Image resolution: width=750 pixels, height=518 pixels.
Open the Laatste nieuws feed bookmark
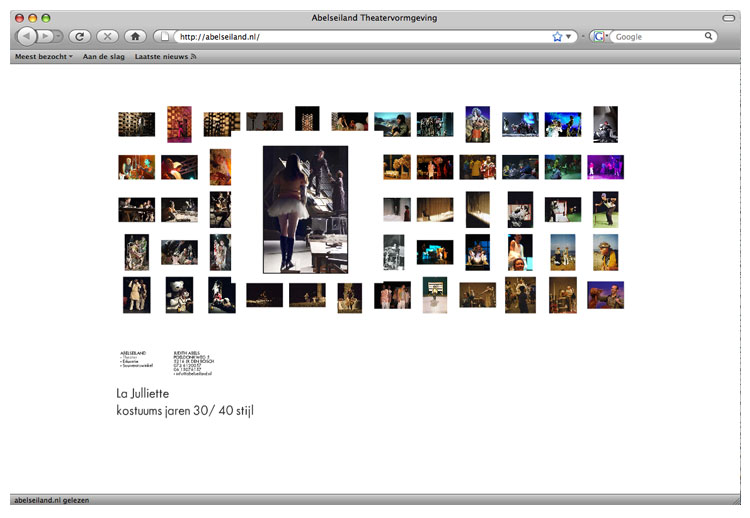(165, 57)
